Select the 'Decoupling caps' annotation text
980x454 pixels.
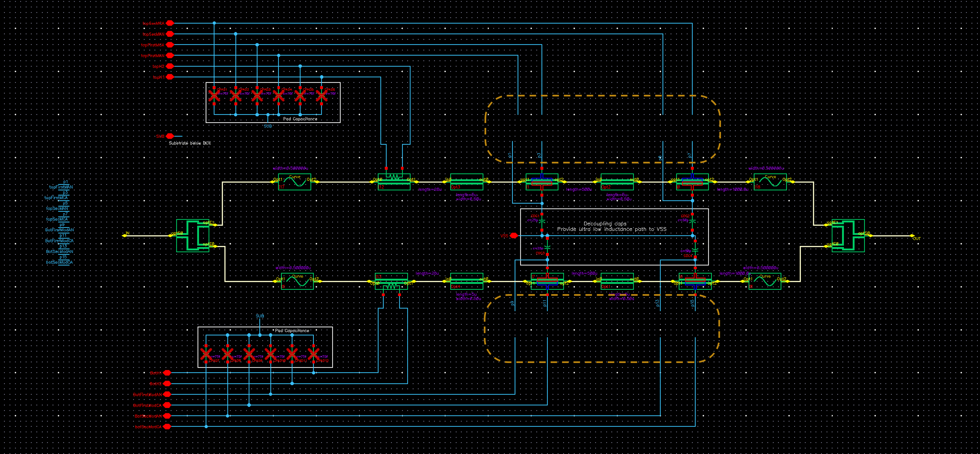point(605,224)
